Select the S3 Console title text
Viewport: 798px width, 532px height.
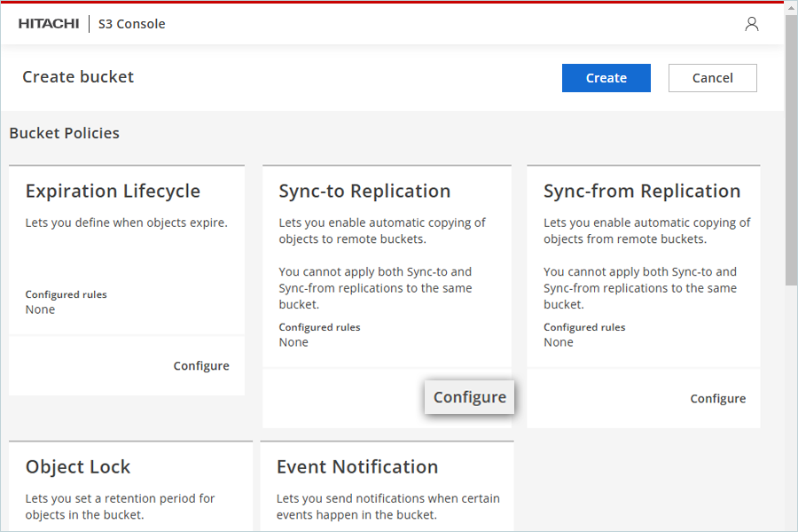pos(132,24)
